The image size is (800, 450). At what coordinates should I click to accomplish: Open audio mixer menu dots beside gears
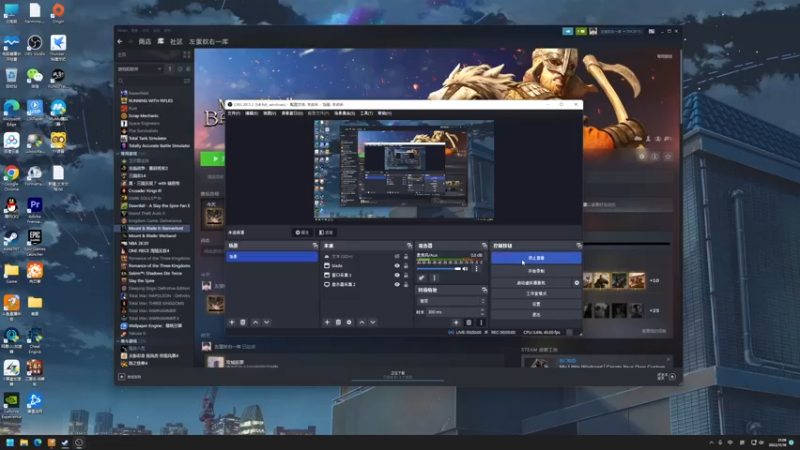[434, 278]
